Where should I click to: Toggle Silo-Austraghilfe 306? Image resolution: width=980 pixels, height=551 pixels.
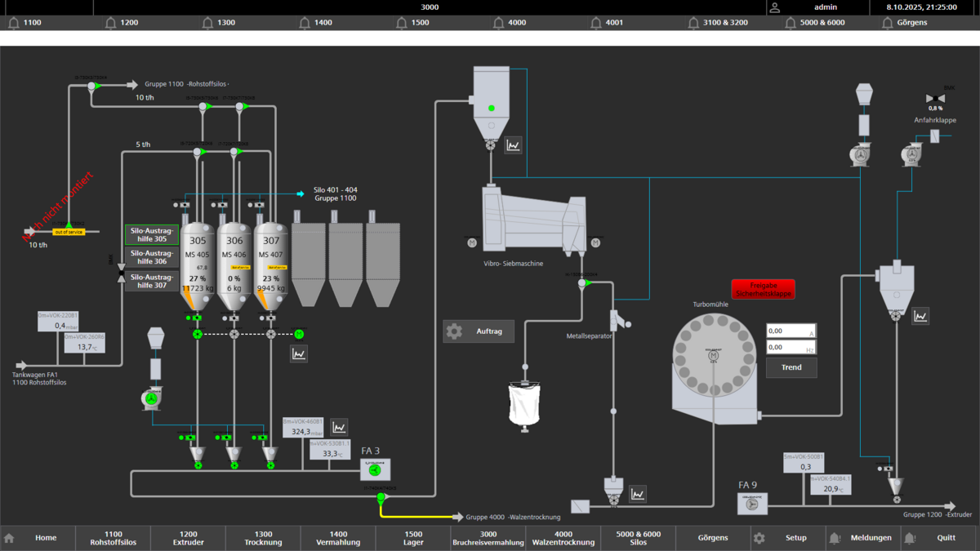pos(151,258)
